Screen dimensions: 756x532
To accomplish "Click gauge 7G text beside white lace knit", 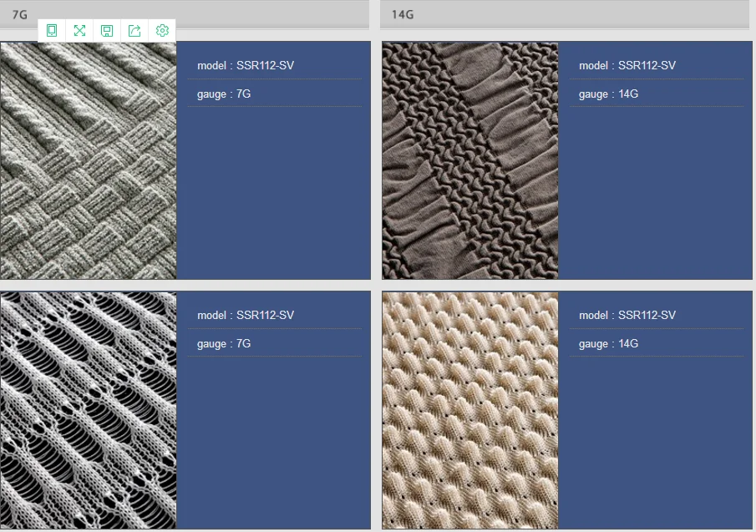I will [x=224, y=344].
